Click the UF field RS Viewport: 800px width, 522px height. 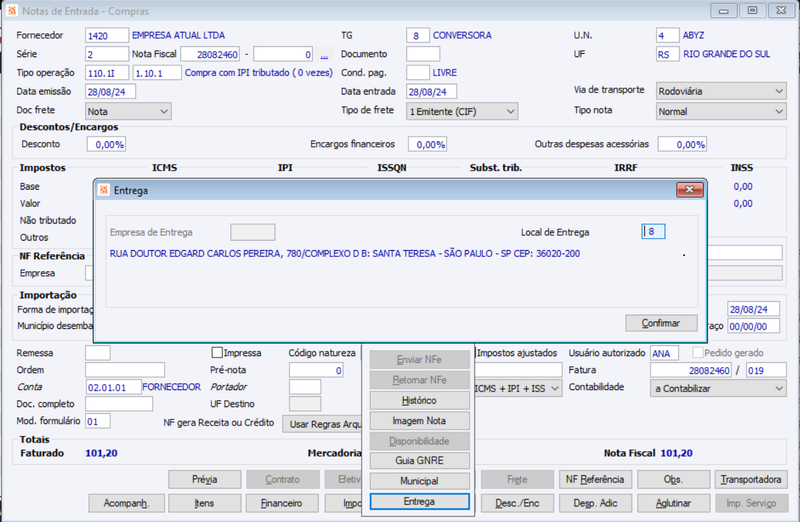coord(667,54)
